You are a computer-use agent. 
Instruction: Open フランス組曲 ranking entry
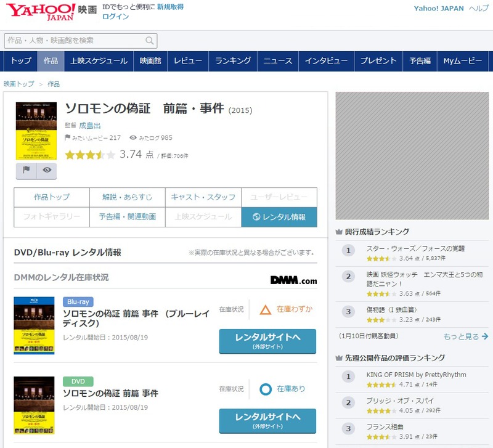[x=385, y=427]
